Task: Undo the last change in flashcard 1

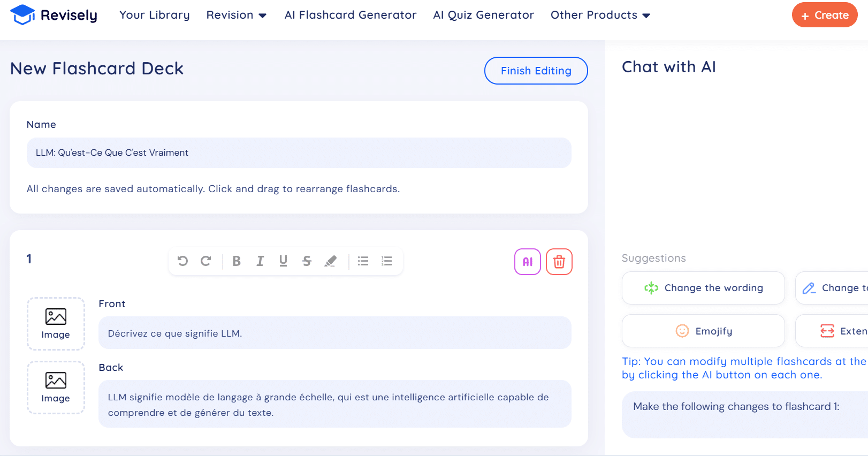Action: click(183, 261)
